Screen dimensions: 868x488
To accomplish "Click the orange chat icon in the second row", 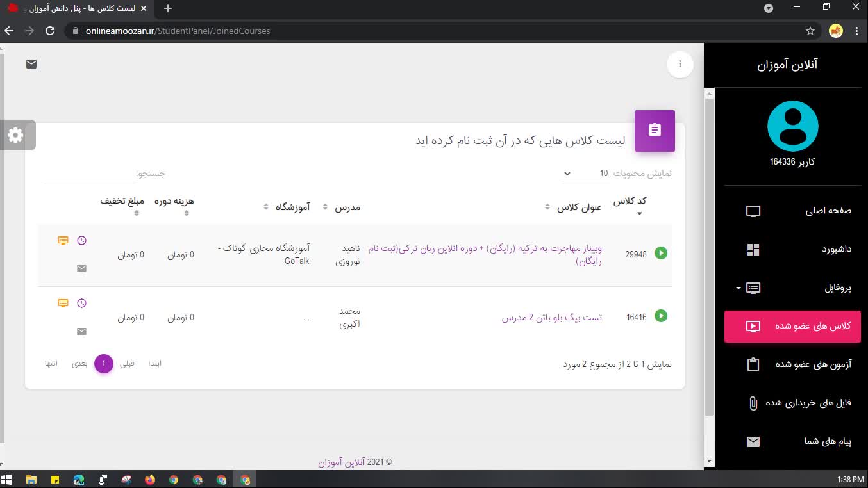I will [x=63, y=304].
